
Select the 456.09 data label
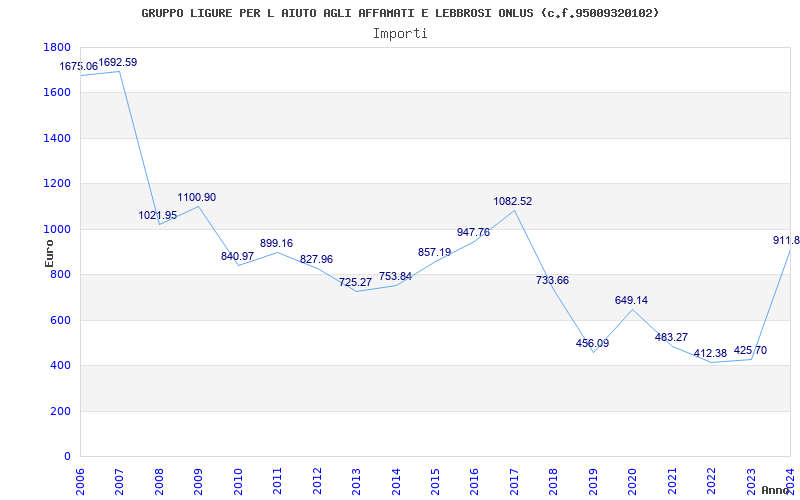(x=592, y=343)
